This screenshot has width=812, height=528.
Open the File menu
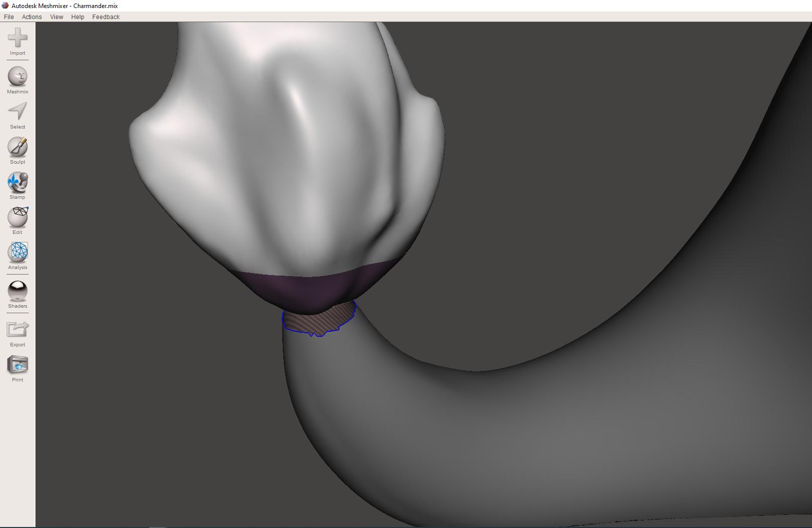point(9,17)
